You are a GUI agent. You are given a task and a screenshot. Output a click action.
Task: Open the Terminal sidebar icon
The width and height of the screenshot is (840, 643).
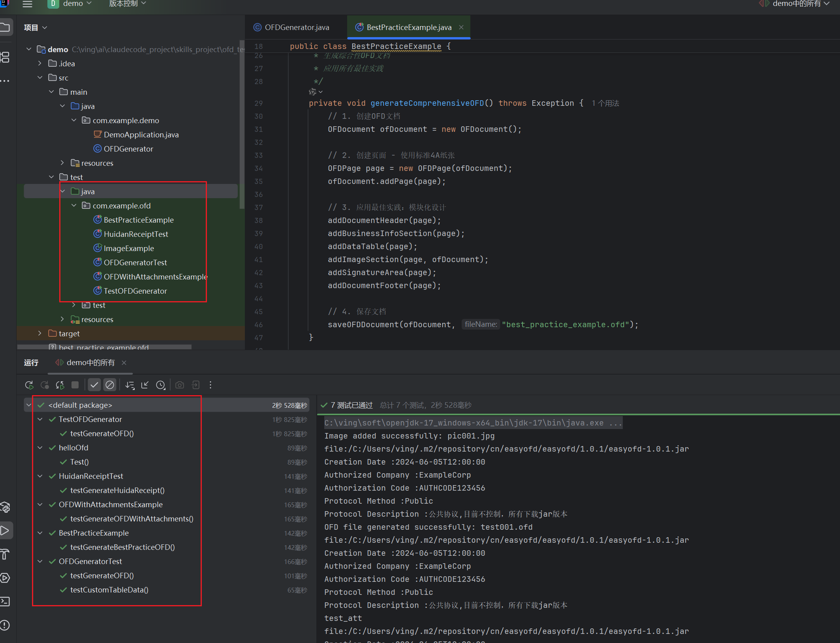click(x=6, y=601)
